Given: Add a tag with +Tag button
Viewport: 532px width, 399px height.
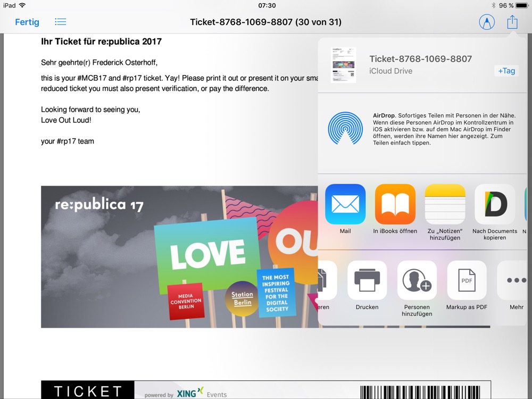Looking at the screenshot, I should 506,71.
